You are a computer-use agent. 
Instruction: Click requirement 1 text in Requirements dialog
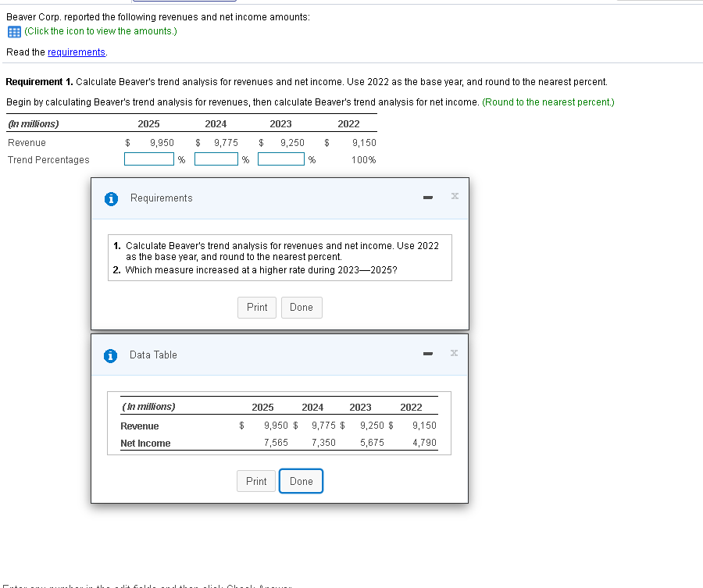[x=282, y=251]
